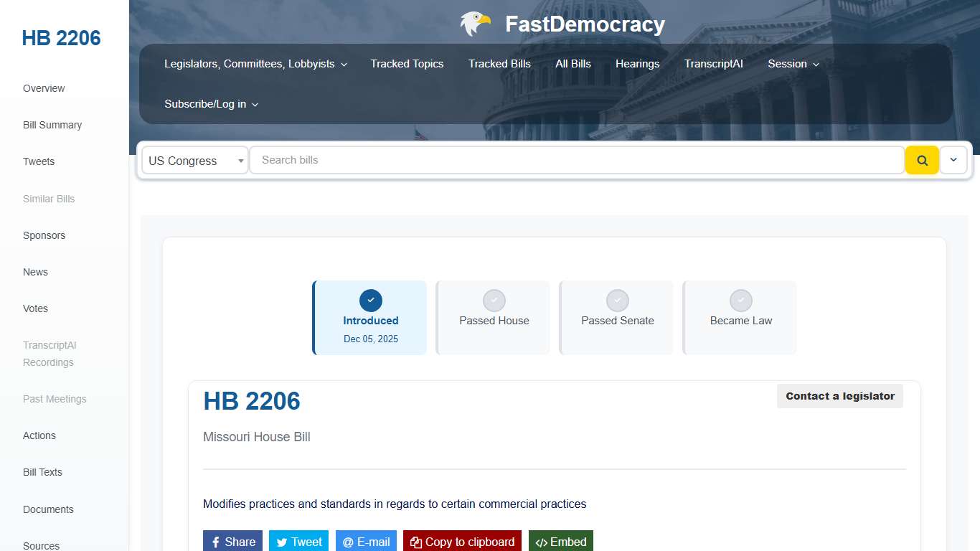Click the Became Law progress circle
Viewport: 980px width, 551px height.
coord(740,300)
